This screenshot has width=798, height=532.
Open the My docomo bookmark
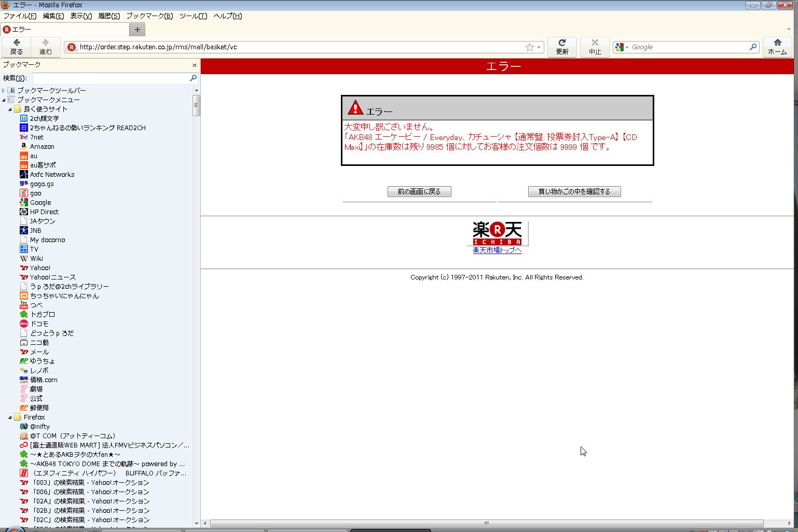tap(43, 240)
